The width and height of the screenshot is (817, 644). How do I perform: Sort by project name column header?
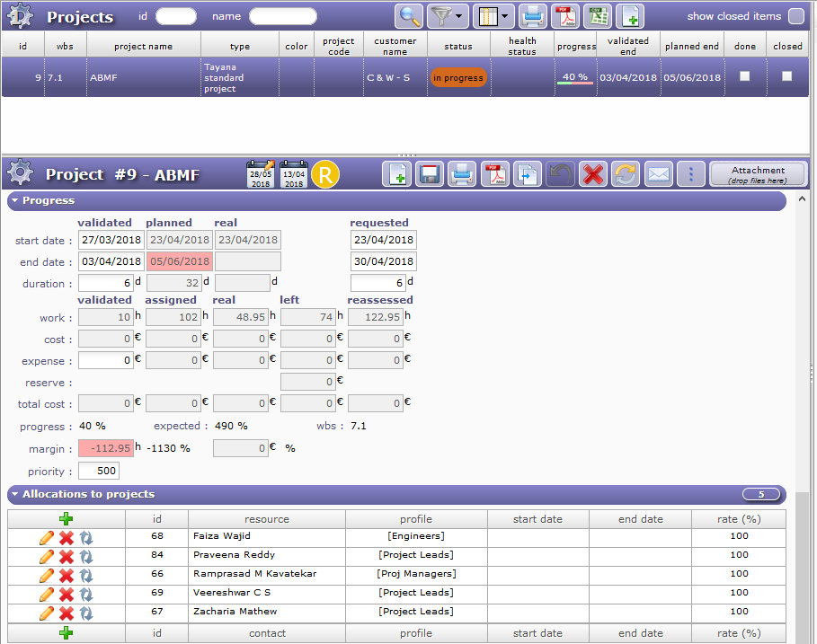pyautogui.click(x=143, y=47)
